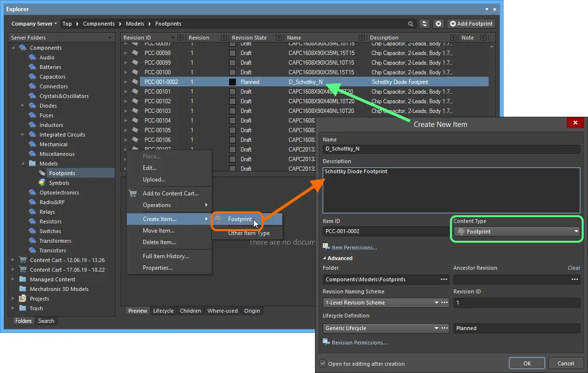This screenshot has height=373, width=588.
Task: Open the Company Server dropdown
Action: (x=34, y=24)
